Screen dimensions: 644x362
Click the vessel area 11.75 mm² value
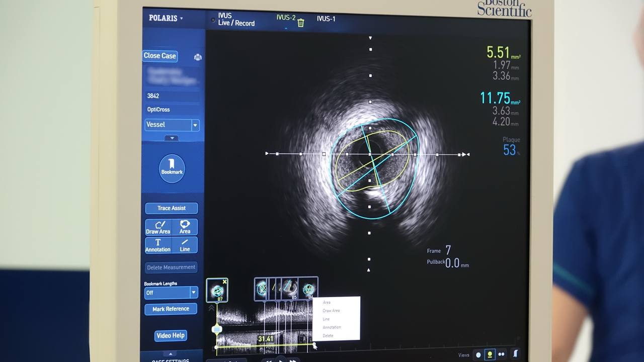pos(500,98)
